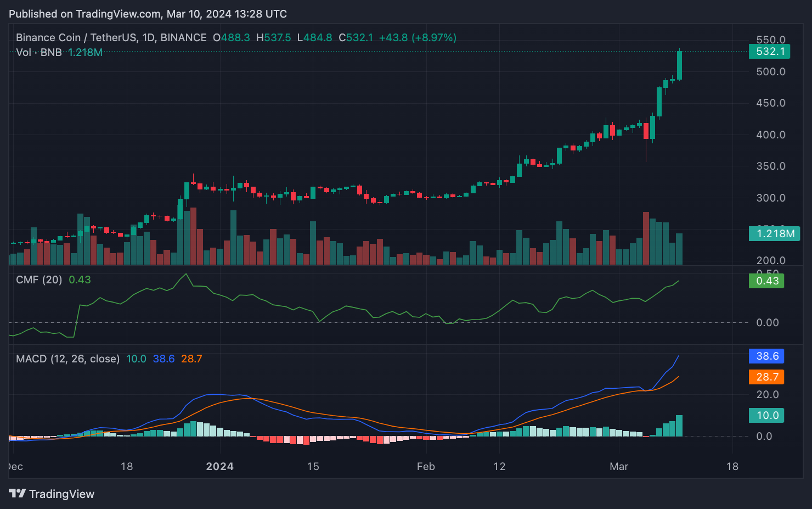
Task: Click the 15 date axis label
Action: 313,466
